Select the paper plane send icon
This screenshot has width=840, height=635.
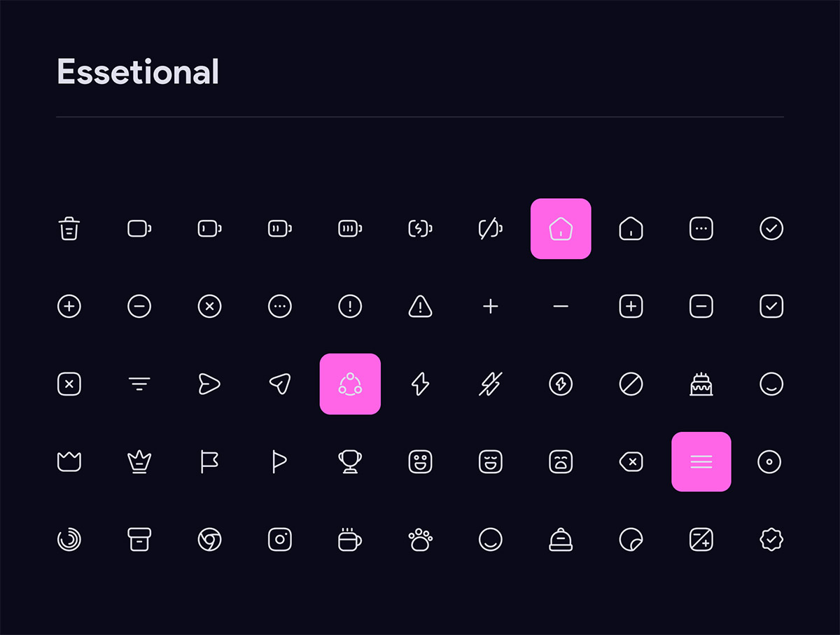(280, 384)
